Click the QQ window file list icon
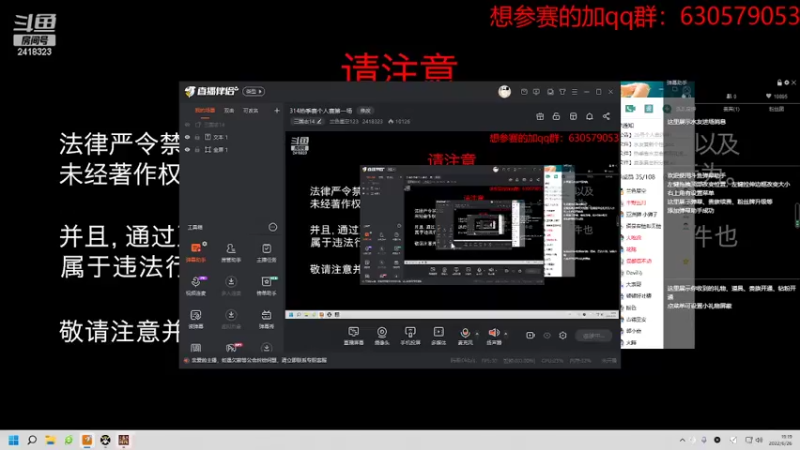 pyautogui.click(x=648, y=108)
